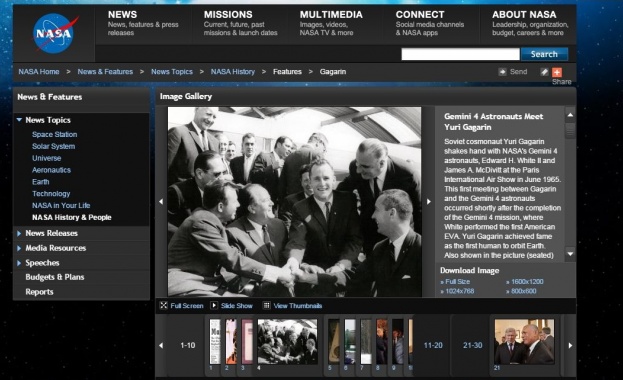
Task: Open Budgets & Plans
Action: coord(54,277)
